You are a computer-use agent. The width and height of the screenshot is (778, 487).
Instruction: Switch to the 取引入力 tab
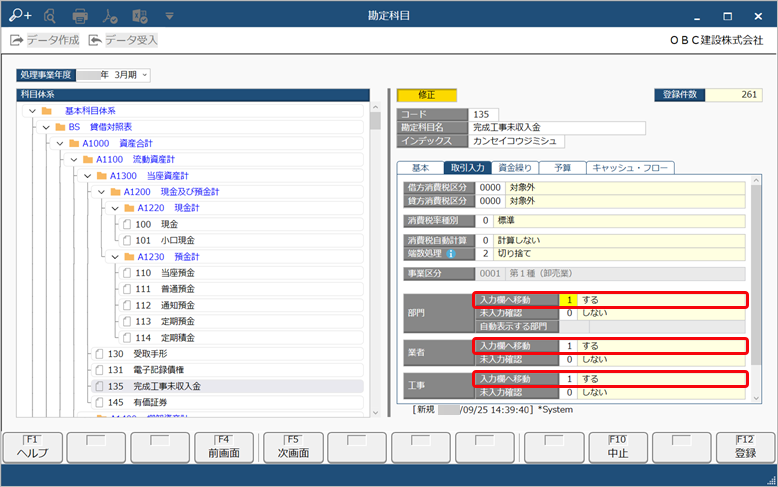coord(467,168)
